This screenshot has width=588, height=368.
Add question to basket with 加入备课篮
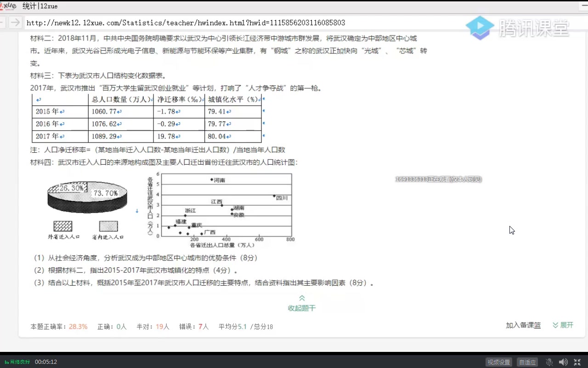click(x=523, y=325)
